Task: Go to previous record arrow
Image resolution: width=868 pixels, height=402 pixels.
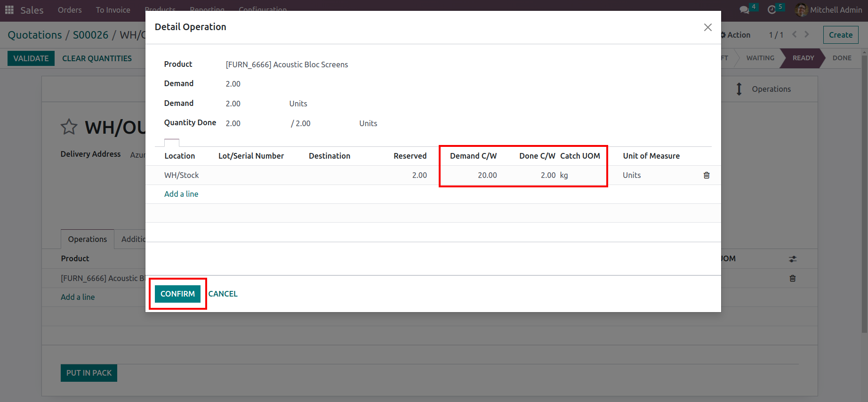Action: click(795, 34)
